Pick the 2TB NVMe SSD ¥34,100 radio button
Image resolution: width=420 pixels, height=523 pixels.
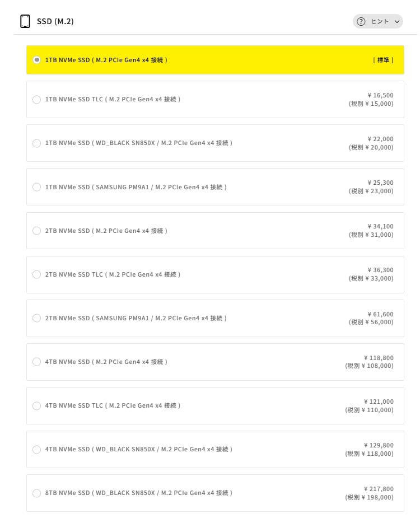[37, 231]
